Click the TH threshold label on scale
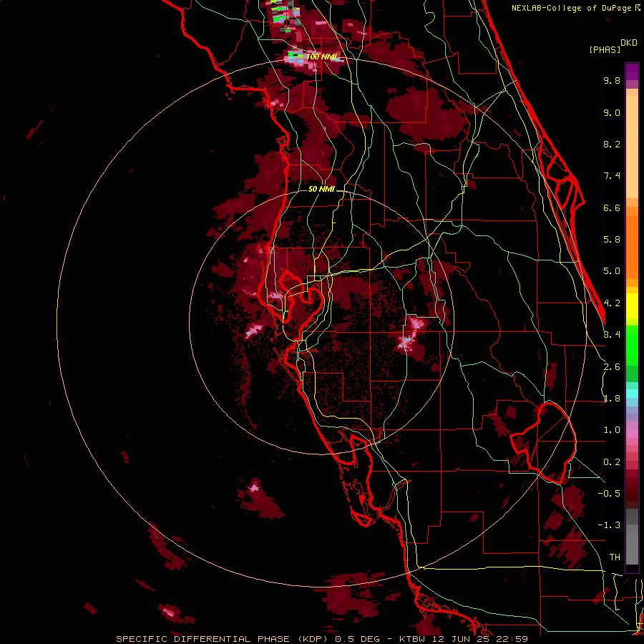The height and width of the screenshot is (644, 644). click(615, 557)
